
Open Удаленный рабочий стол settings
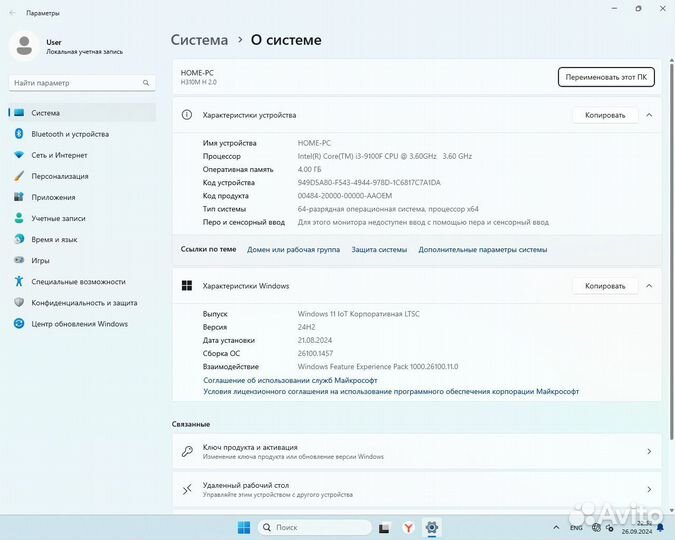pyautogui.click(x=417, y=489)
